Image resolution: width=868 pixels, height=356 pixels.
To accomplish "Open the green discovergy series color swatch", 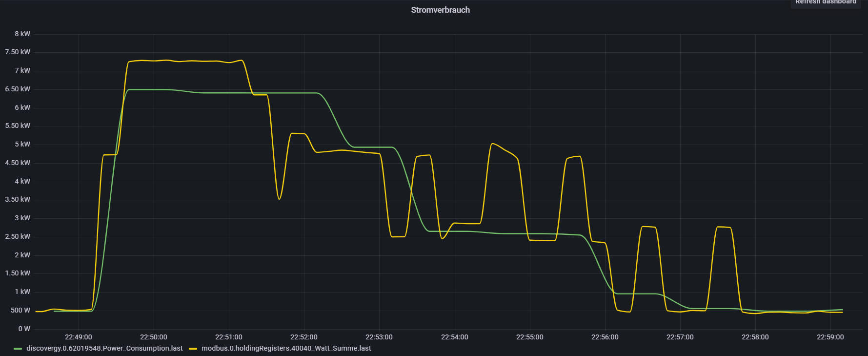I will tap(18, 349).
